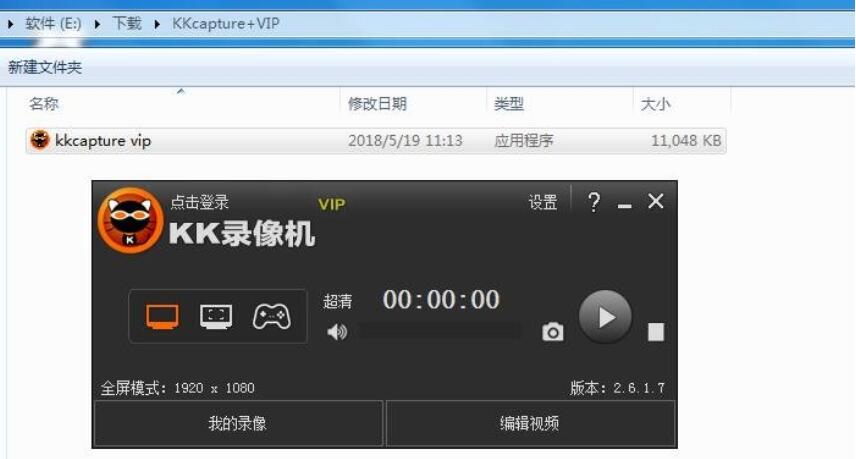Screen dimensions: 856x459
Task: Click the yellow VIP label
Action: click(331, 205)
